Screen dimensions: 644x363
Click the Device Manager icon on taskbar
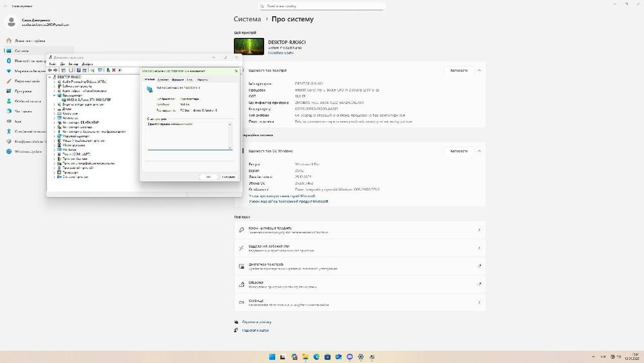click(372, 357)
